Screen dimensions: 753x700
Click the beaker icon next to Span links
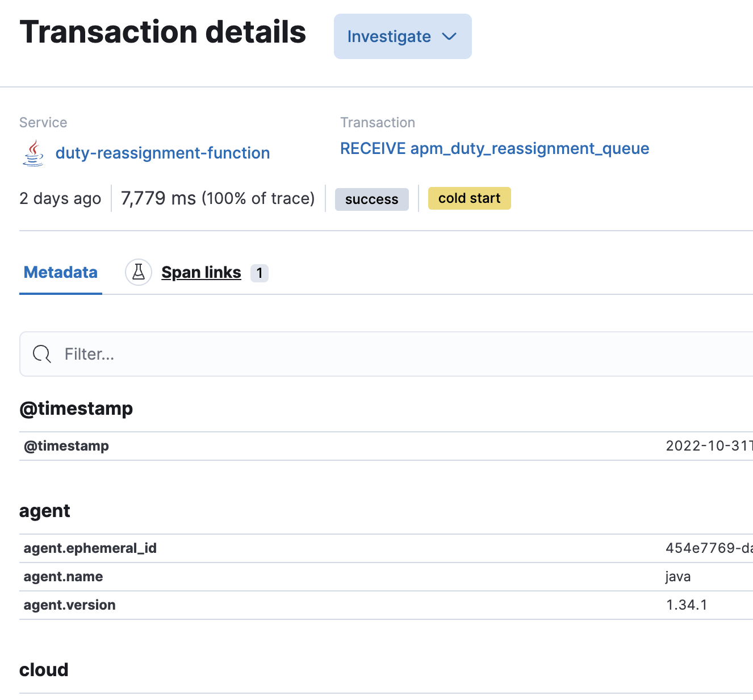[x=138, y=272]
